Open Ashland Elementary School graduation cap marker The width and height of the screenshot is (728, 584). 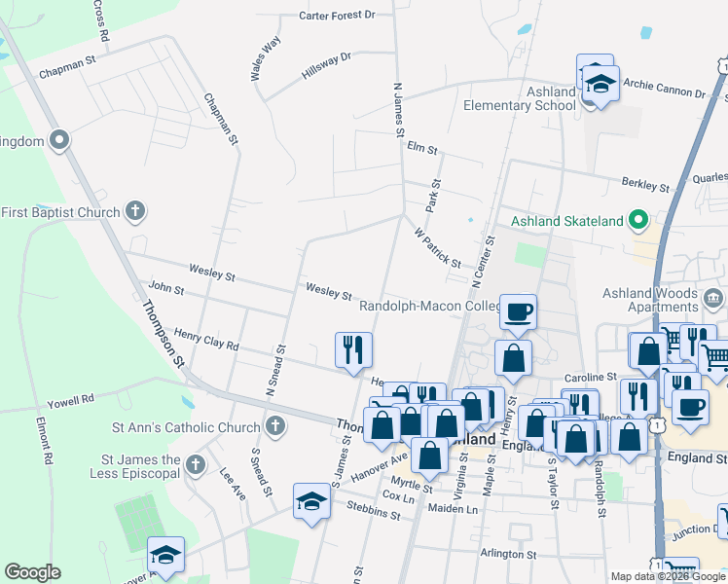pyautogui.click(x=601, y=86)
